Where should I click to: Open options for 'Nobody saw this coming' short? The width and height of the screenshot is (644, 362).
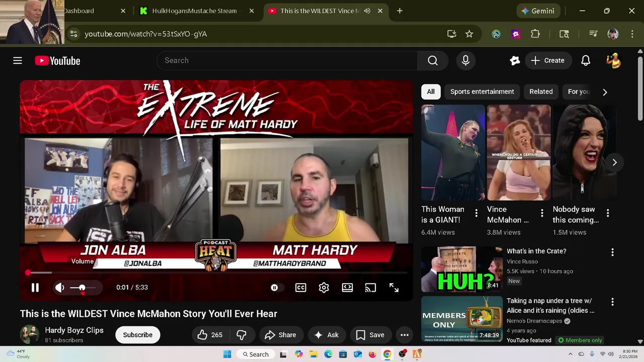(x=608, y=213)
